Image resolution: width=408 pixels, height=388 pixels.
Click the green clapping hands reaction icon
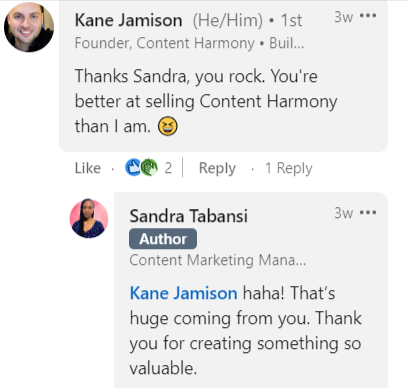149,167
